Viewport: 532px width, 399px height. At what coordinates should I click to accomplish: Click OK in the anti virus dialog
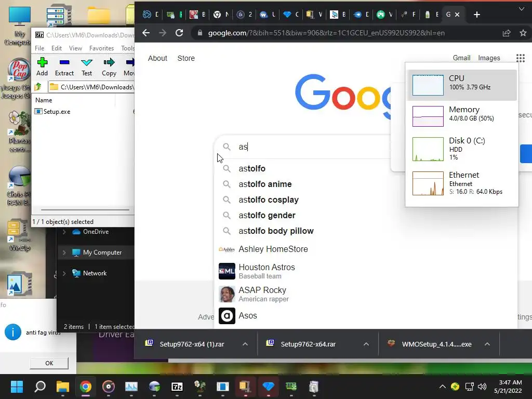click(x=49, y=363)
